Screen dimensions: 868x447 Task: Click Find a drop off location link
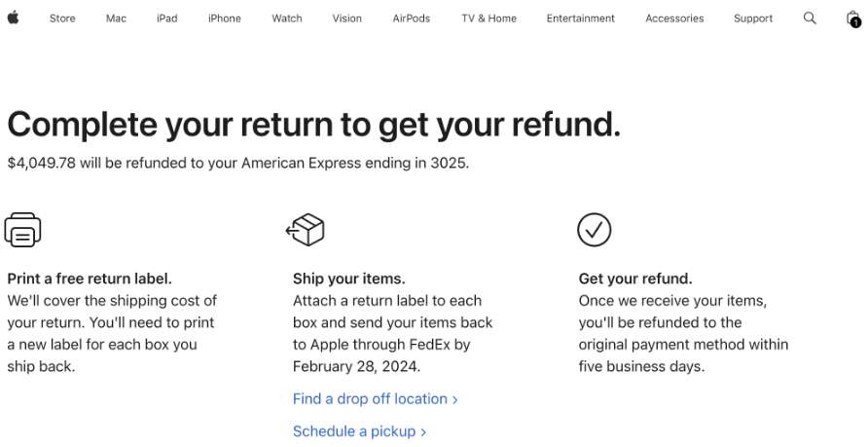coord(375,399)
